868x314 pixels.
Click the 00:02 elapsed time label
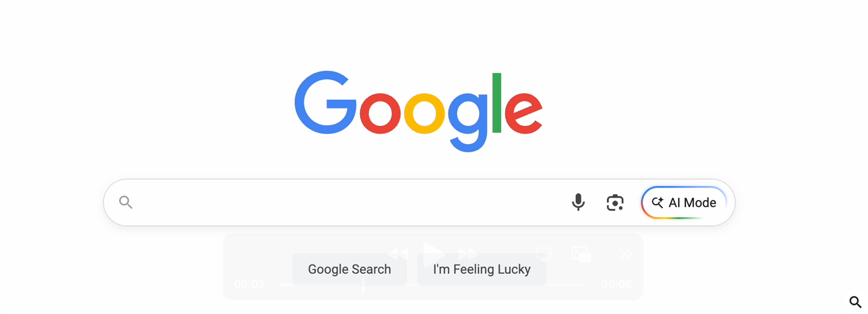tap(249, 285)
